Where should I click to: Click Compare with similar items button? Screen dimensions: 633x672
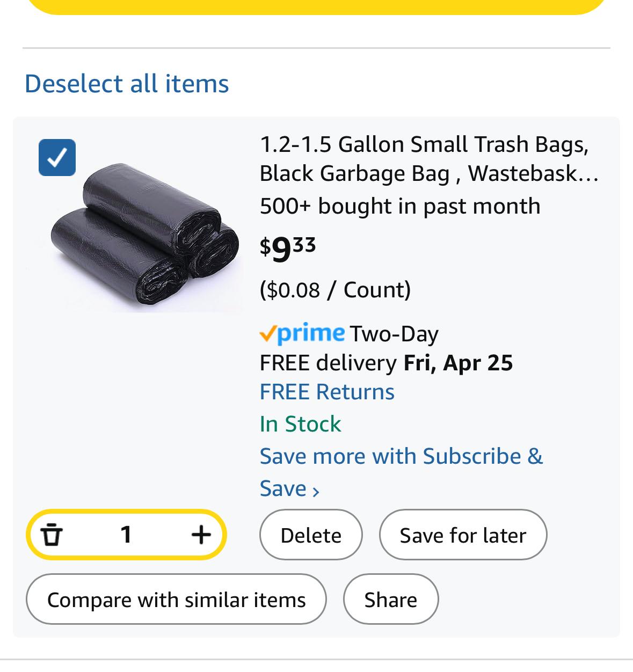point(176,599)
